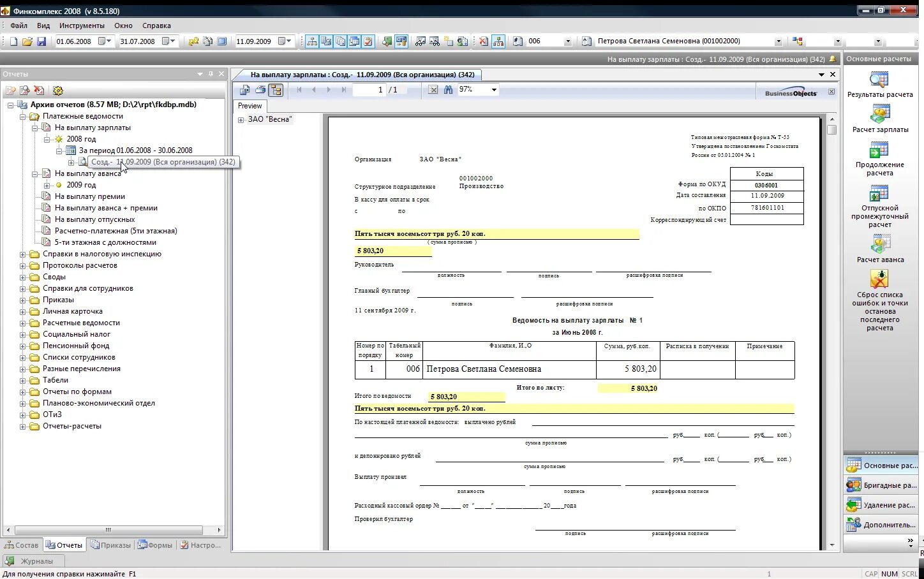Click the pin icon on Отчеты panel
The image size is (924, 579).
click(211, 74)
